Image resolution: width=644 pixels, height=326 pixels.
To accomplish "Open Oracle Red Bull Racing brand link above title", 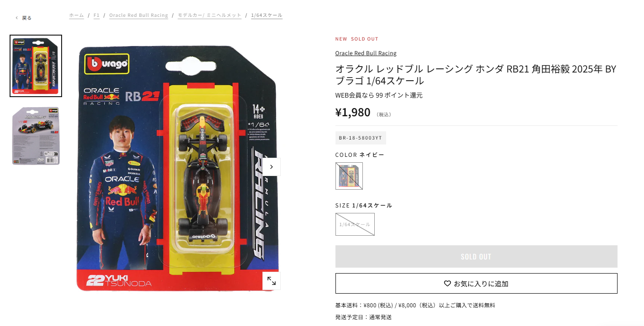I will point(366,53).
